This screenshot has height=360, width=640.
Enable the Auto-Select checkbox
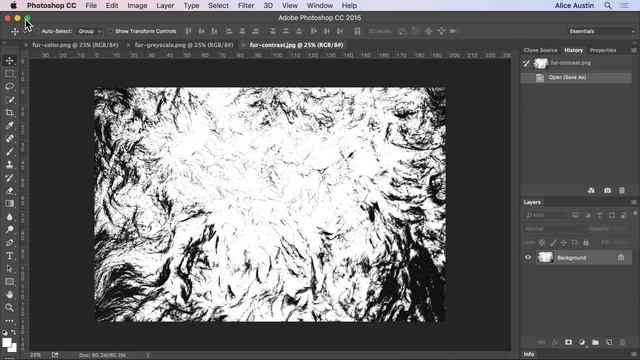tap(37, 31)
